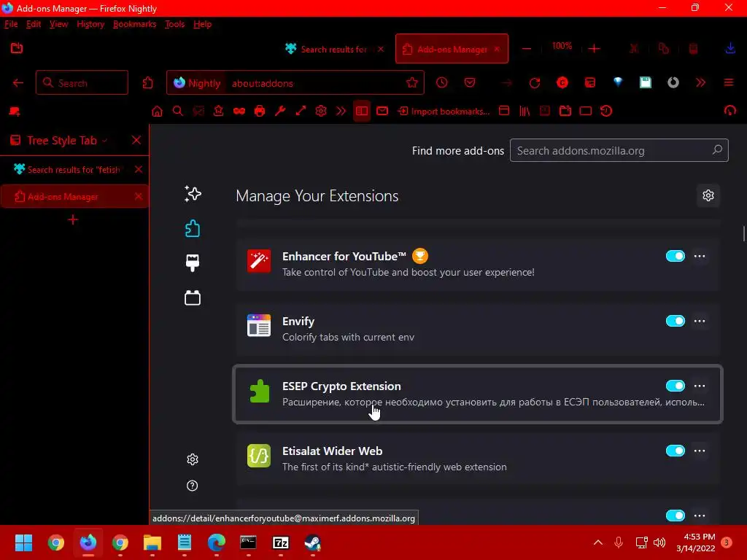This screenshot has width=747, height=560.
Task: Zoom in with the plus button
Action: click(594, 49)
